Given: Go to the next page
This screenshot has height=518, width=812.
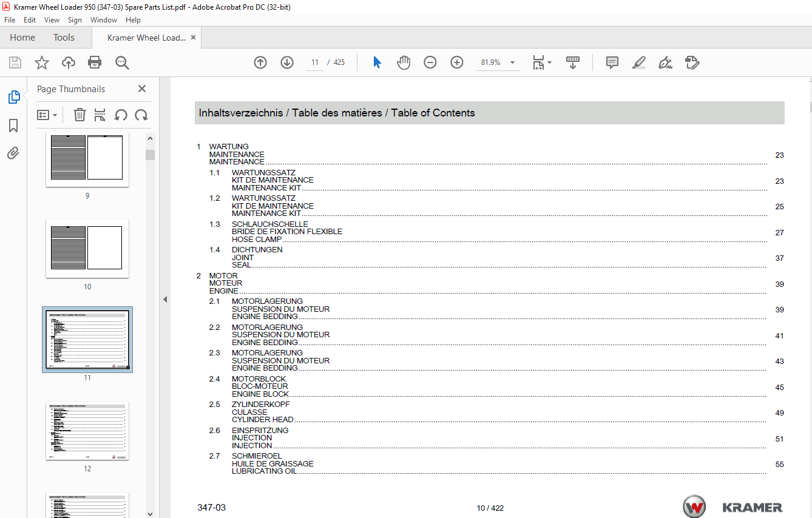Looking at the screenshot, I should 287,62.
